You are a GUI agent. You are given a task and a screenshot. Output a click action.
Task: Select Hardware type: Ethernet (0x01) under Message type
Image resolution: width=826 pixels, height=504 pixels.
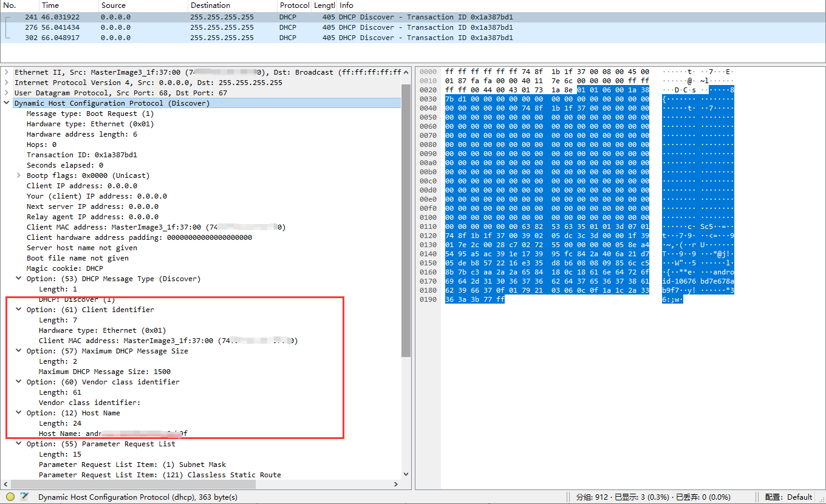[90, 124]
